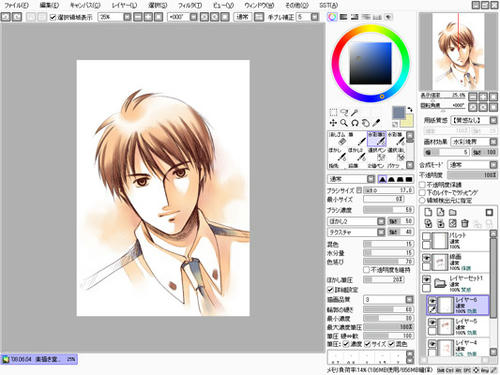
Task: Select the eyedropper color picker tool
Action: click(x=377, y=123)
